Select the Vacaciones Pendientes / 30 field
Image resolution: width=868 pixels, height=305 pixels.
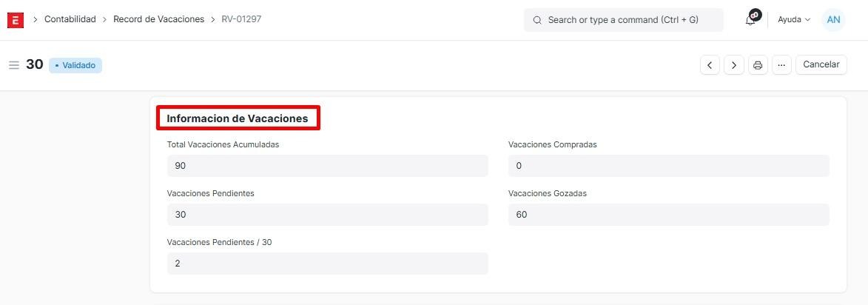pos(327,264)
